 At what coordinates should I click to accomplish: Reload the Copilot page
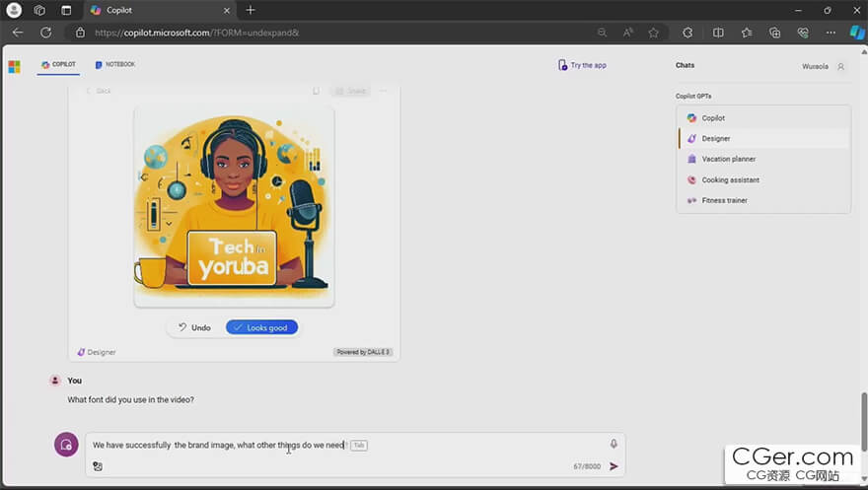(46, 33)
